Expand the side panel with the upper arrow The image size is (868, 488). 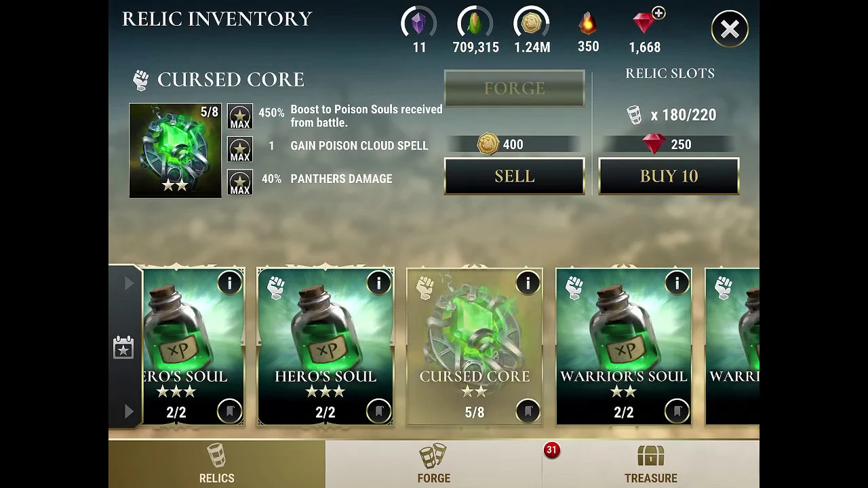pos(129,284)
